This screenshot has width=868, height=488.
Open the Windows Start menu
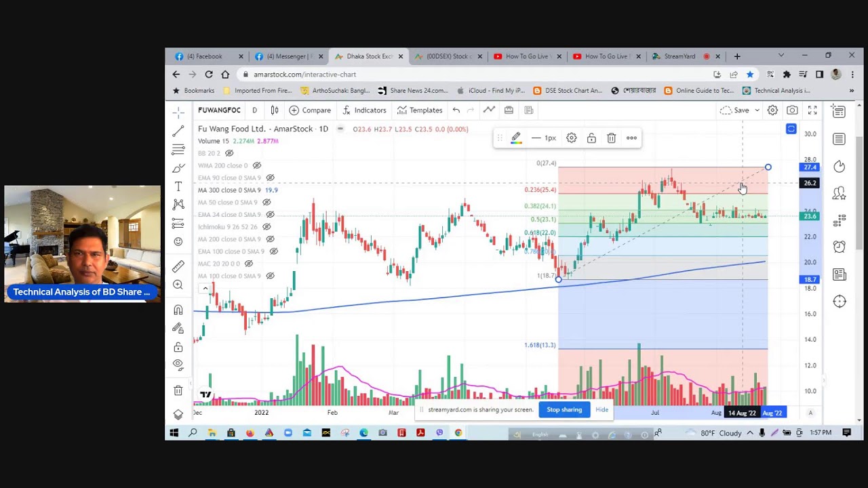[x=174, y=432]
